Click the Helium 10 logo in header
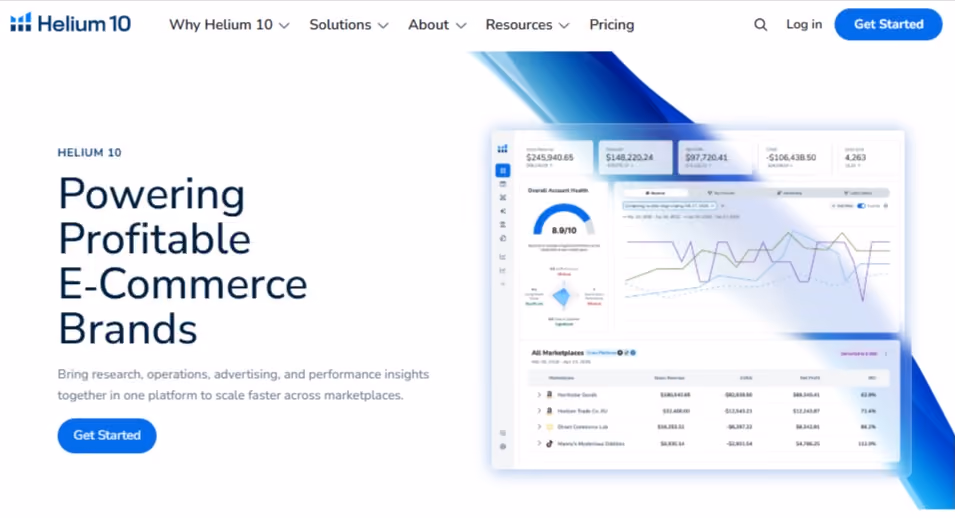This screenshot has height=518, width=955. (71, 24)
